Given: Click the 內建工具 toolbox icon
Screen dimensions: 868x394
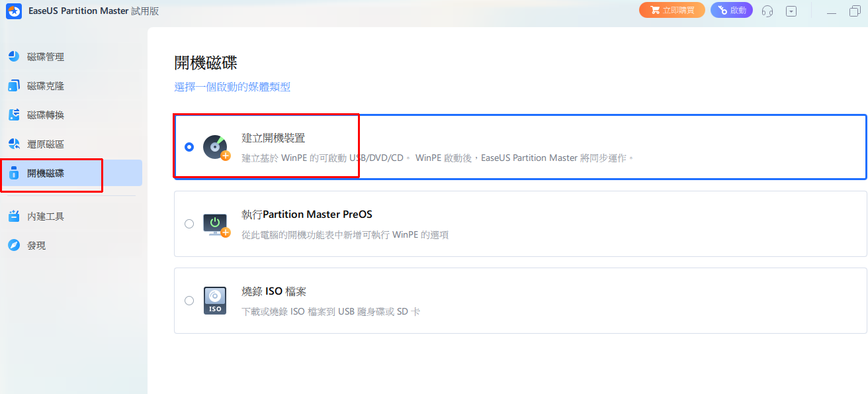Looking at the screenshot, I should [x=14, y=217].
